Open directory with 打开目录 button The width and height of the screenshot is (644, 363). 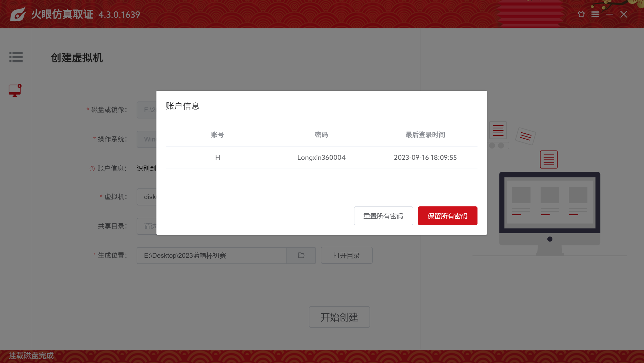click(346, 255)
